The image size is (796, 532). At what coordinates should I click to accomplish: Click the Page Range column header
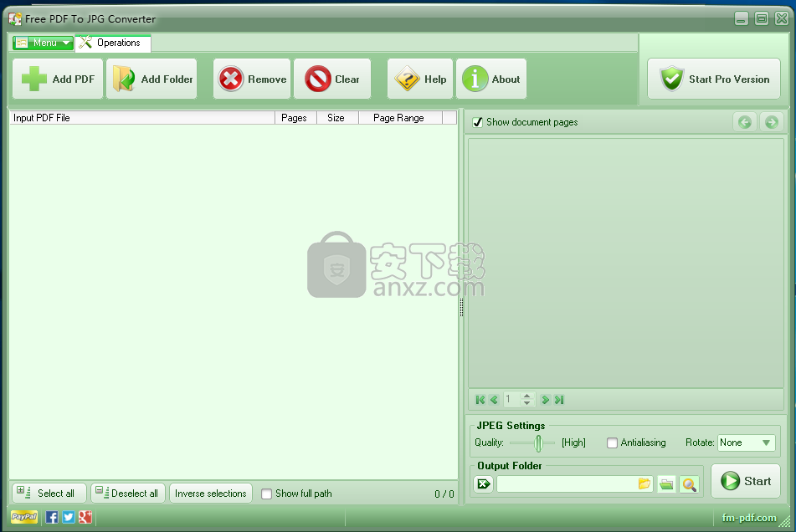[401, 118]
